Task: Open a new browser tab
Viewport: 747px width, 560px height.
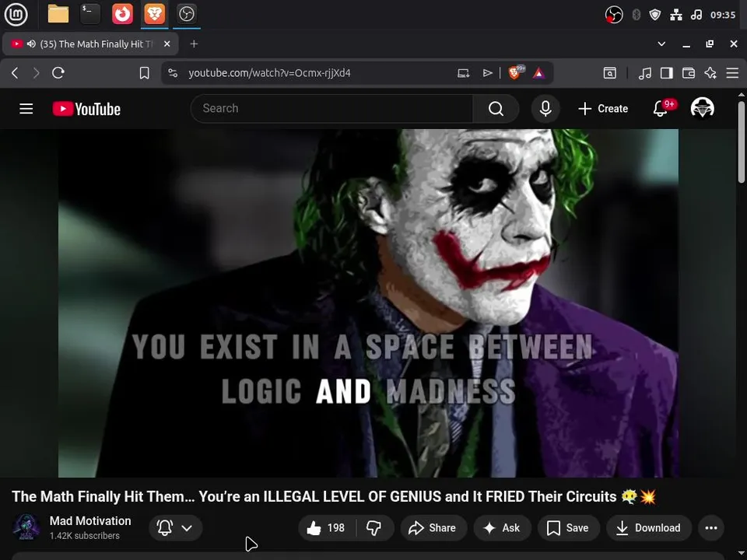Action: 194,44
